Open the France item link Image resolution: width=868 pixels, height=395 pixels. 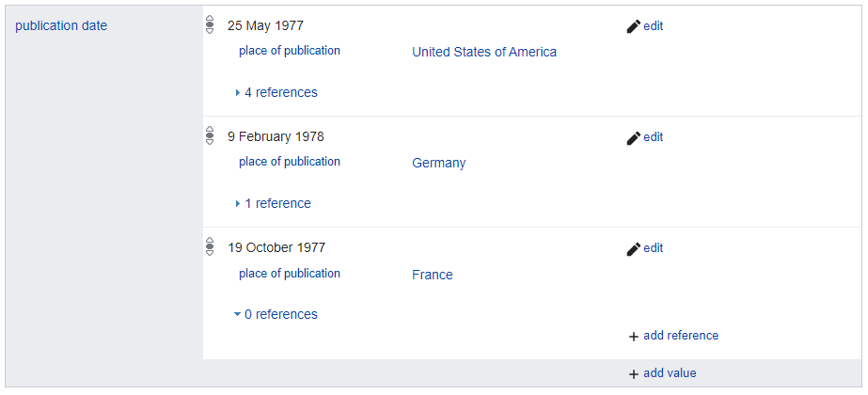click(433, 275)
